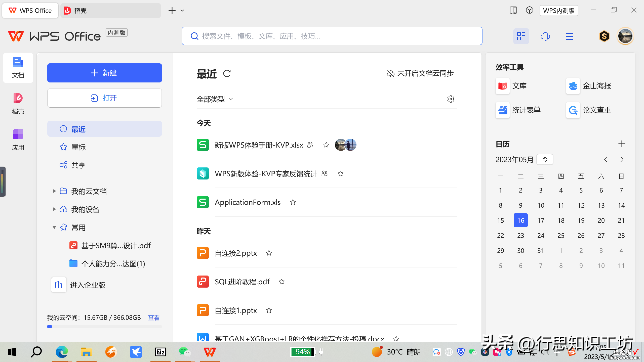The image size is (644, 362).
Task: Click the search files input field
Action: pos(332,36)
